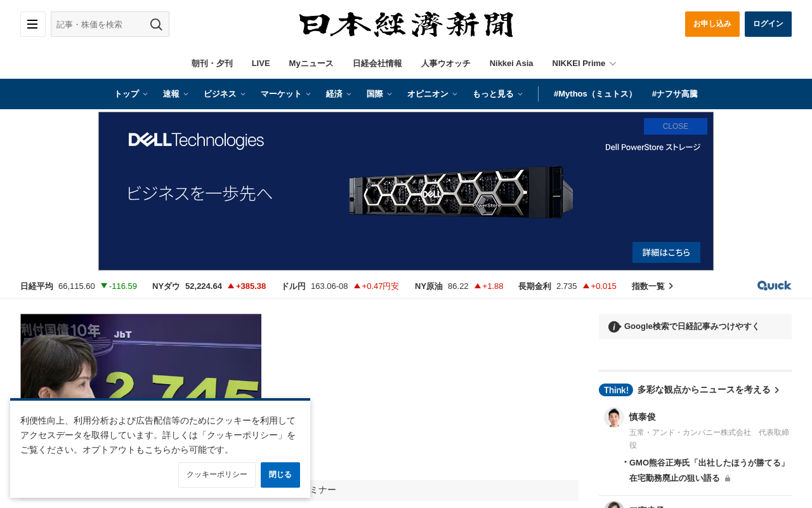Screen dimensions: 812x508
Task: Click the Quick logo in ticker bar
Action: pos(774,286)
